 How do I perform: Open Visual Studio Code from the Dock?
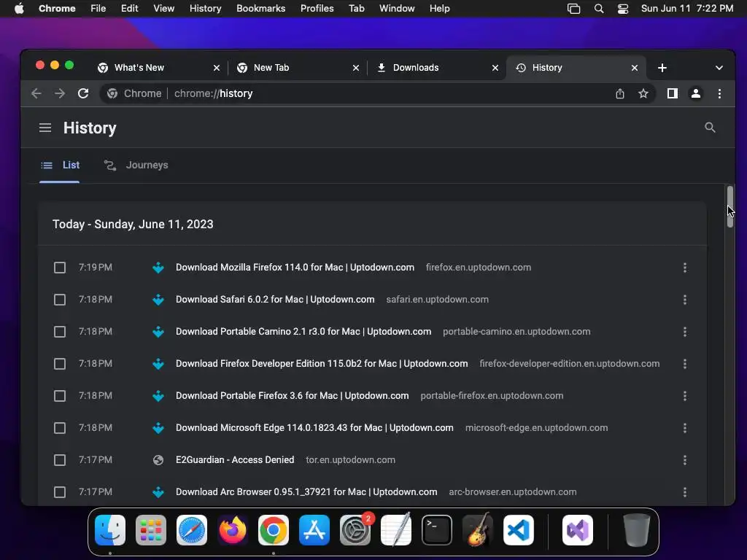(x=519, y=530)
